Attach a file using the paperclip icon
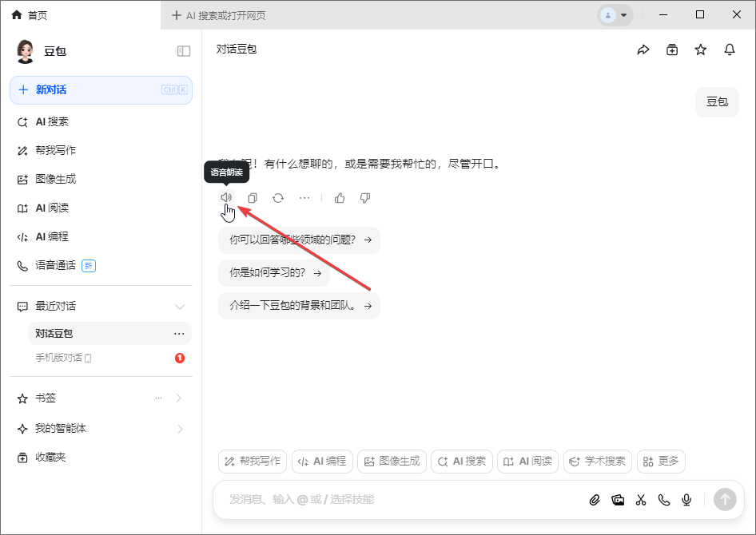Screen dimensions: 756x535 594,499
